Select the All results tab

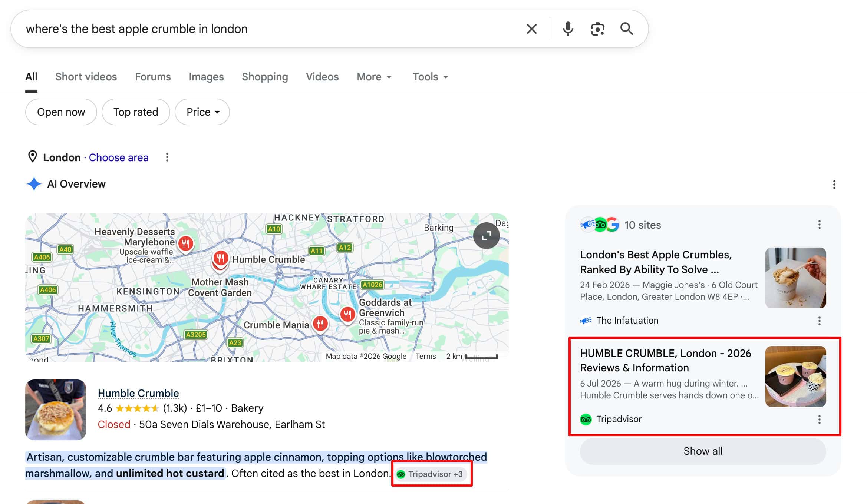tap(31, 77)
